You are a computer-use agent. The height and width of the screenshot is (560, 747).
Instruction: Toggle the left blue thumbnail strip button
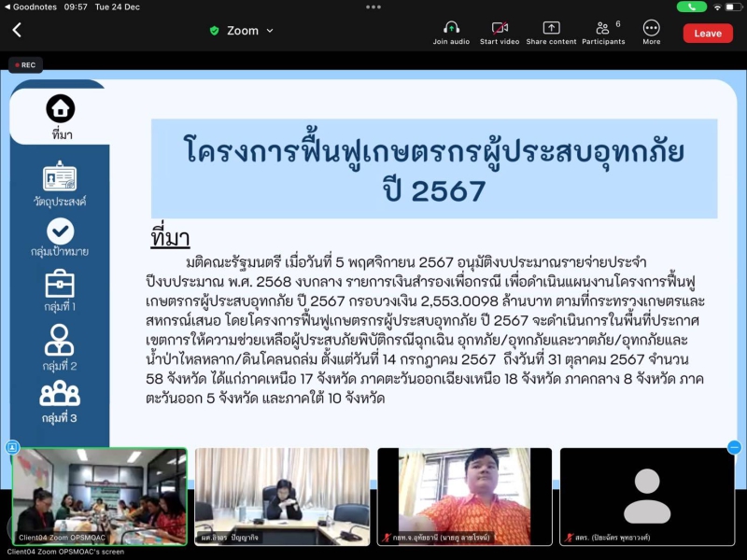pyautogui.click(x=12, y=447)
